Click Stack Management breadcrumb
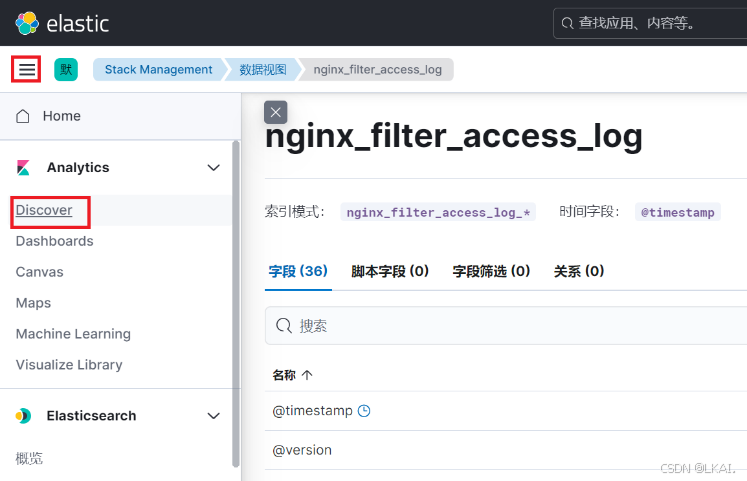 pyautogui.click(x=158, y=70)
